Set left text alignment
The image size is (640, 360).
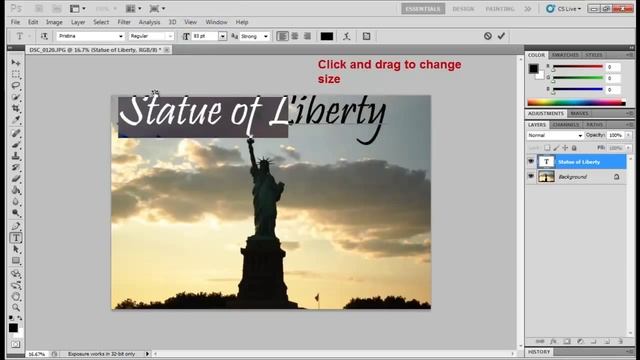[x=282, y=36]
